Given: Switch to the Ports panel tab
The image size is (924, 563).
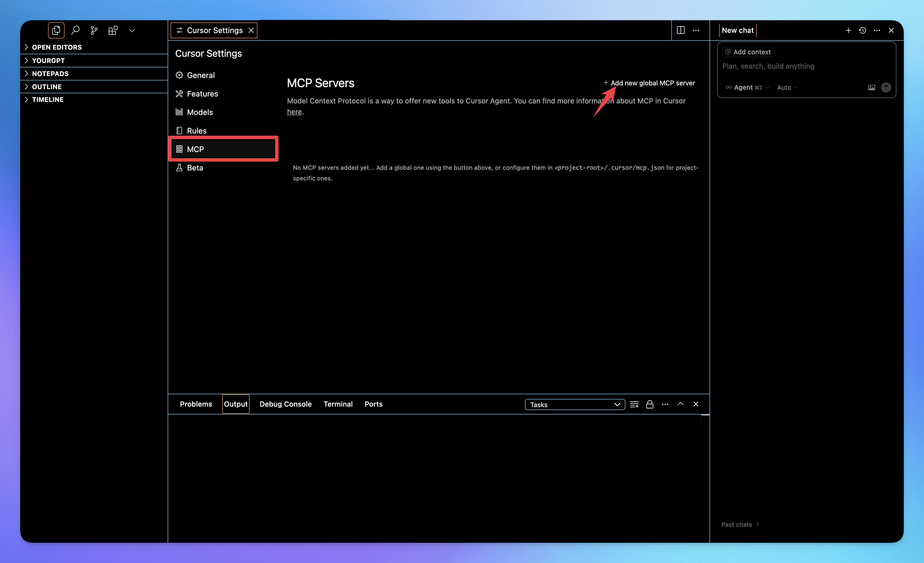Looking at the screenshot, I should (x=373, y=404).
